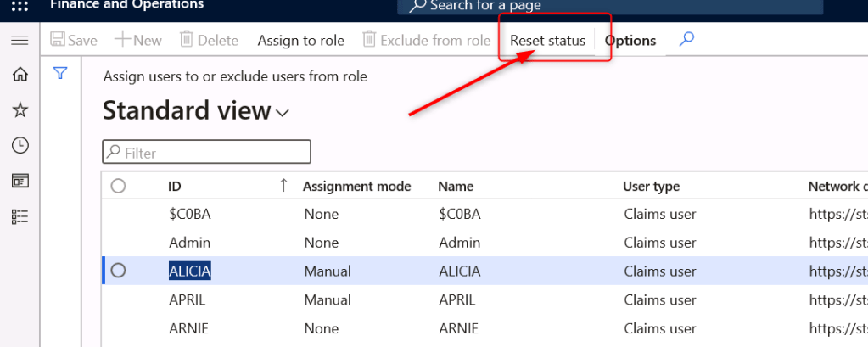
Task: Open Recent clock icon
Action: point(20,146)
